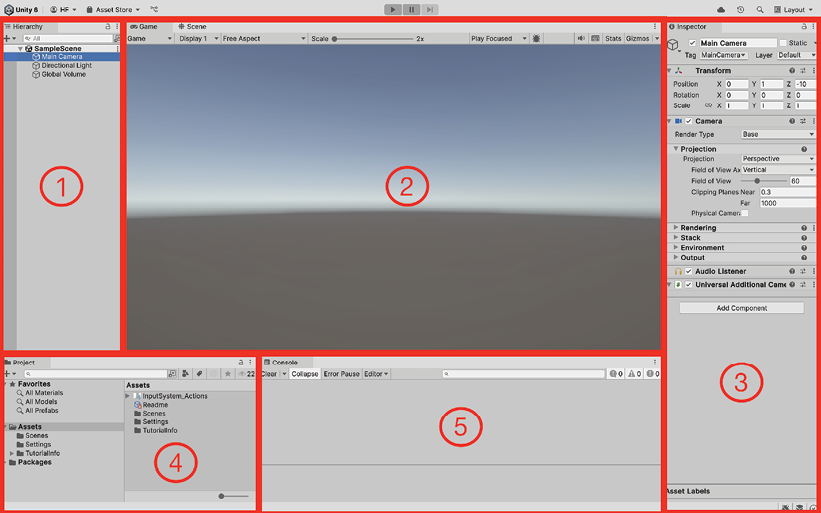Switch to the Scene tab
This screenshot has height=513, width=821.
[x=192, y=26]
